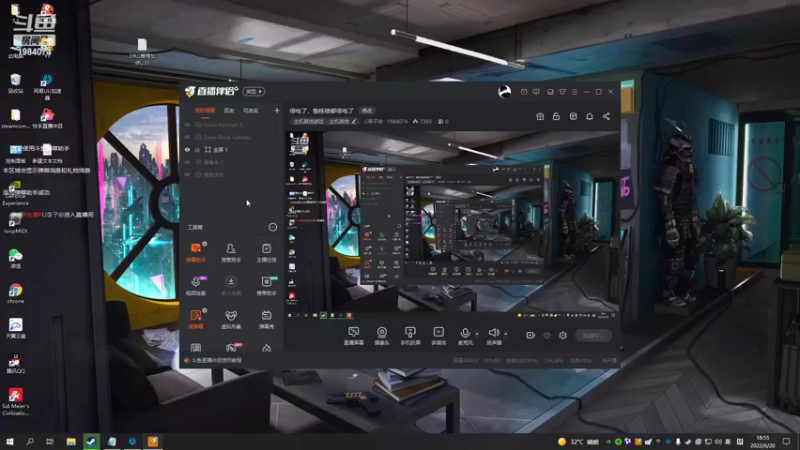800x450 pixels.
Task: Open the mail icon in title bar
Action: (x=524, y=92)
